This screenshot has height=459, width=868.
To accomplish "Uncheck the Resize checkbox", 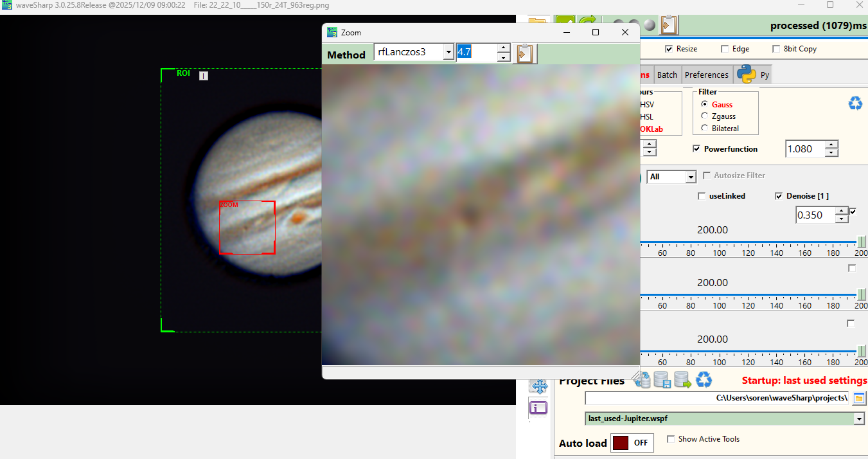I will click(x=669, y=49).
